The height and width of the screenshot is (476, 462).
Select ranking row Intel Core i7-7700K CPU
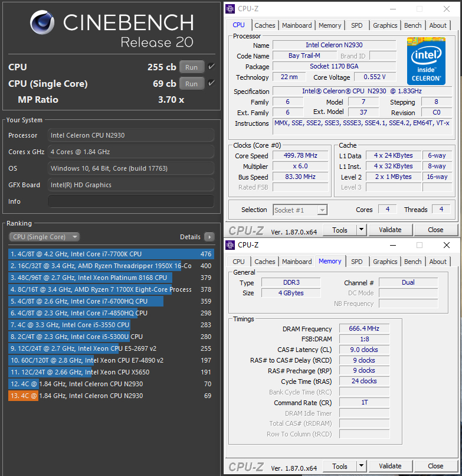coord(111,254)
